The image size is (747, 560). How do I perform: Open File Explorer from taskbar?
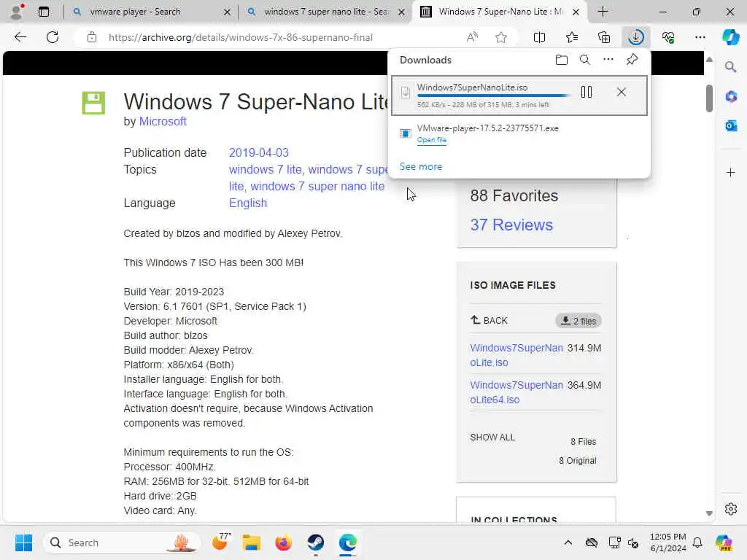pos(252,542)
